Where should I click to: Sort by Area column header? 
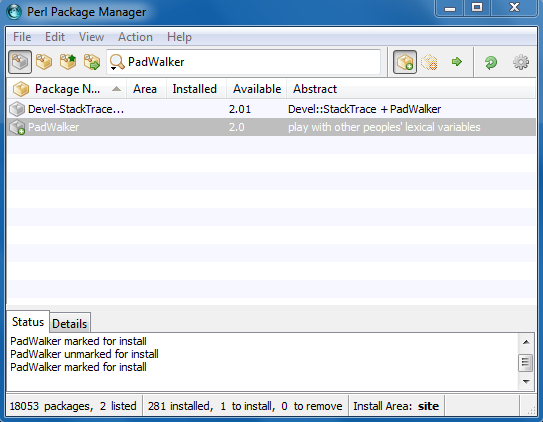[145, 89]
